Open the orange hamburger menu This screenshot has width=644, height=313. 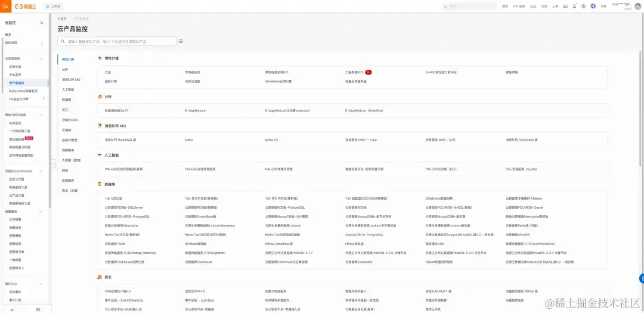[5, 6]
